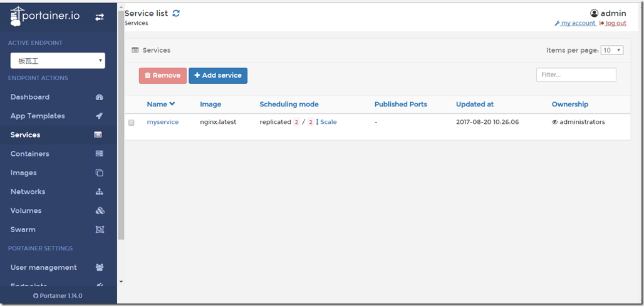The height and width of the screenshot is (306, 644).
Task: Click the GitHub icon next to Portainer 1.14.0
Action: click(x=35, y=296)
